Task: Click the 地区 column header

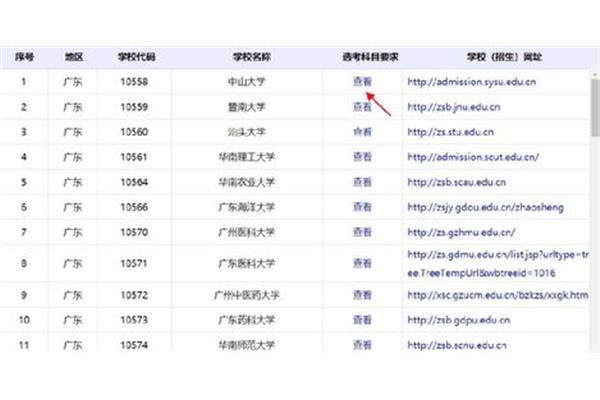Action: pos(73,57)
